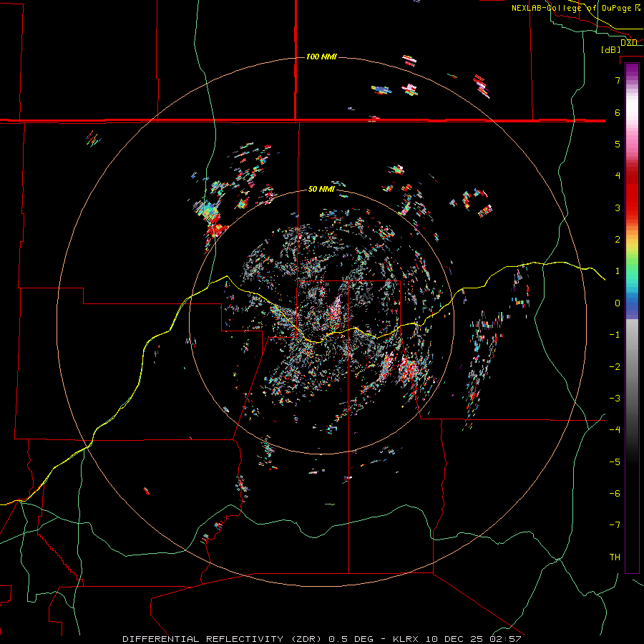Click the '02:57' timestamp in the caption
The height and width of the screenshot is (644, 644).
505,639
